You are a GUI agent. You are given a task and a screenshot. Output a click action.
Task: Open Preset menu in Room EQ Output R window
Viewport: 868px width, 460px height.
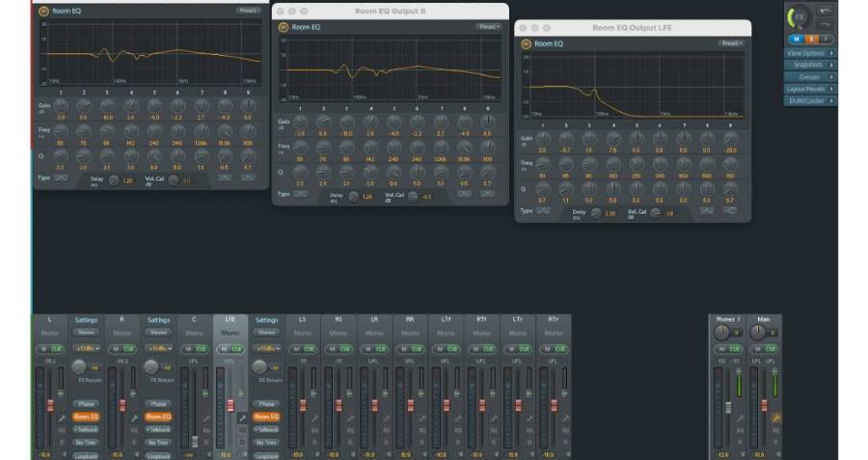[488, 27]
